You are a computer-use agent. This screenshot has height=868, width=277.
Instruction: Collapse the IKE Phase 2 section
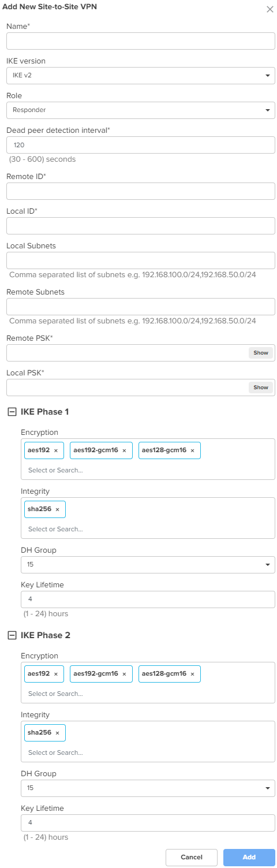point(11,635)
